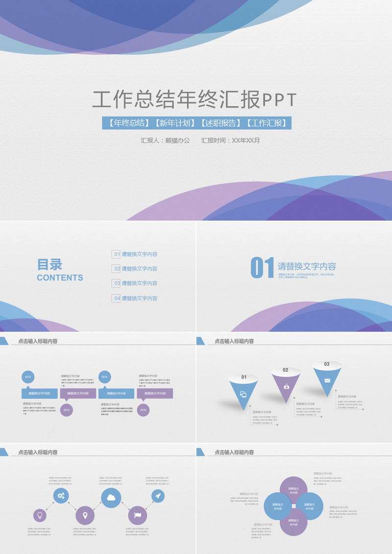
Task: Select the 02 label on purple cone
Action: click(285, 370)
